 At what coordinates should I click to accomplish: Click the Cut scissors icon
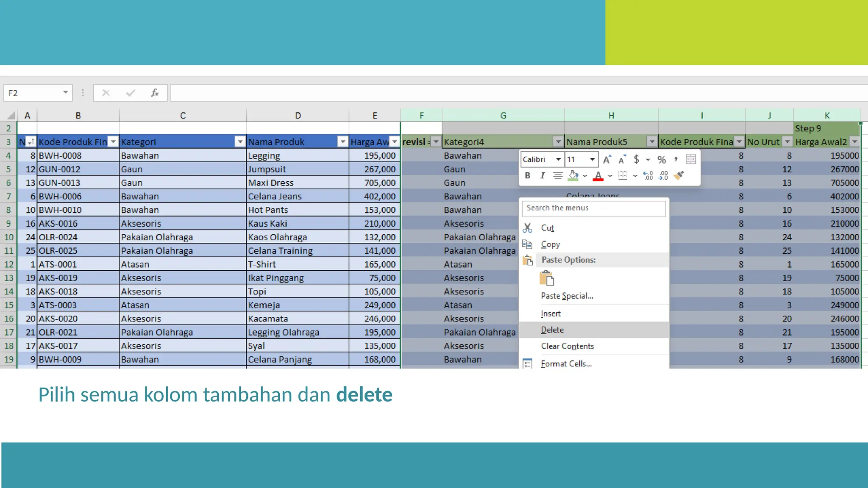click(x=527, y=228)
